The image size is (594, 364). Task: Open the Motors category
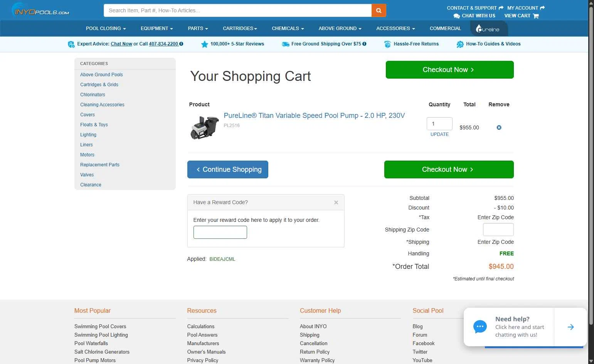coord(87,155)
